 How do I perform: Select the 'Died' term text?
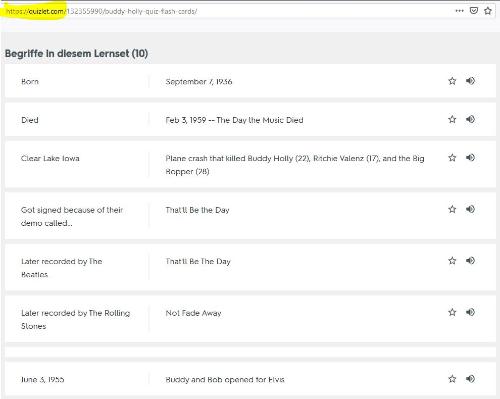tap(30, 120)
